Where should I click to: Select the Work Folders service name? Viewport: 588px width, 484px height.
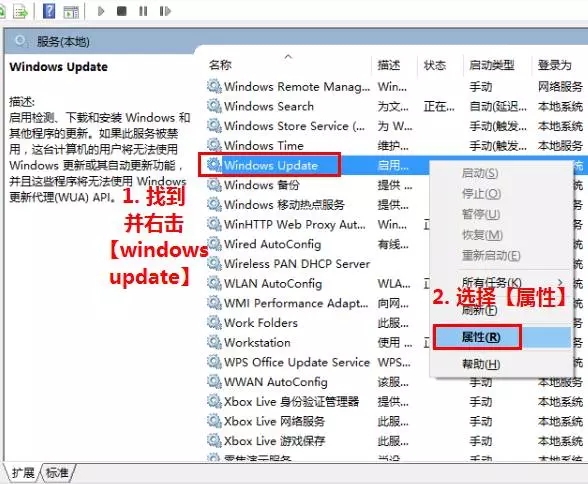261,322
